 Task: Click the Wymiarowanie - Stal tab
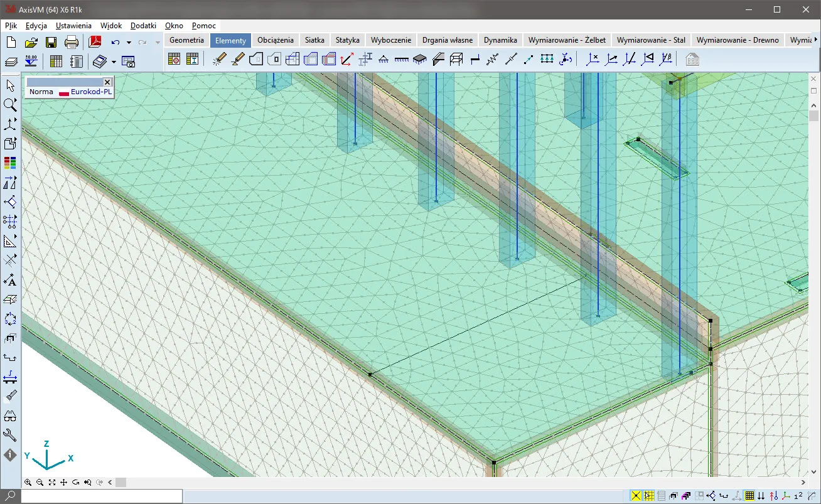(651, 40)
